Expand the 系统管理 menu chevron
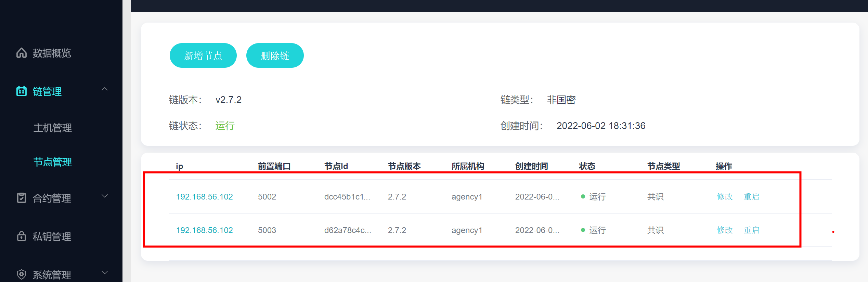 point(105,273)
